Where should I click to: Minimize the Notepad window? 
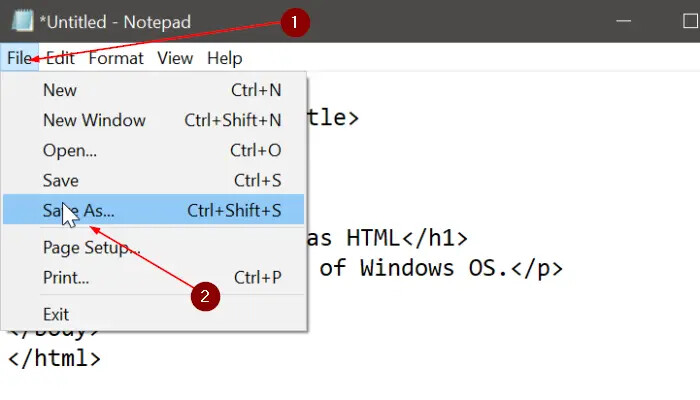coord(623,21)
